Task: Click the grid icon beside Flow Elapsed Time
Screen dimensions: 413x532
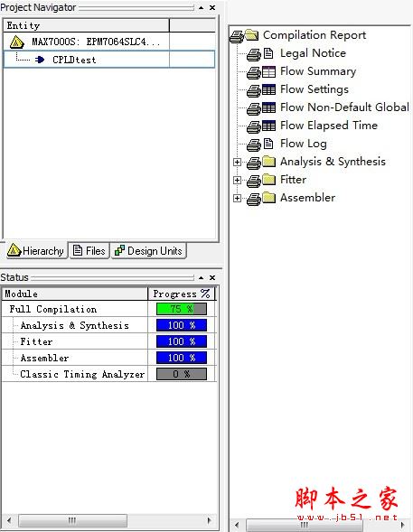Action: coord(268,126)
